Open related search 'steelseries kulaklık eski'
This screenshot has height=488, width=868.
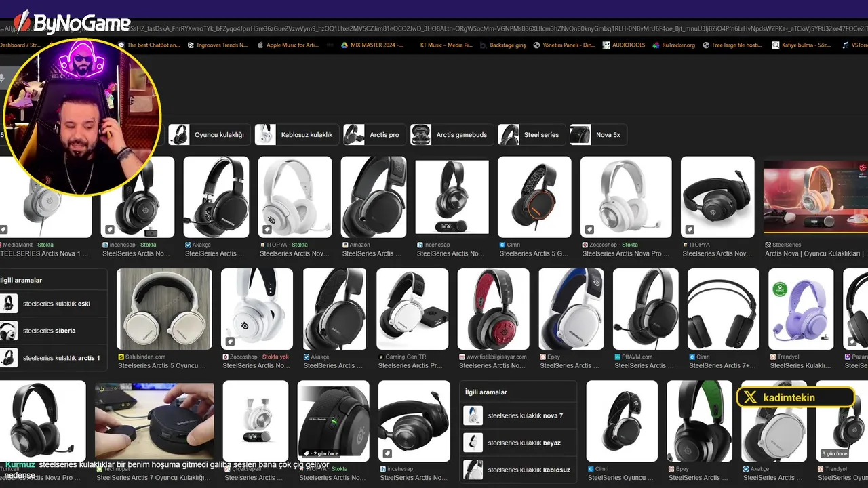pos(54,304)
